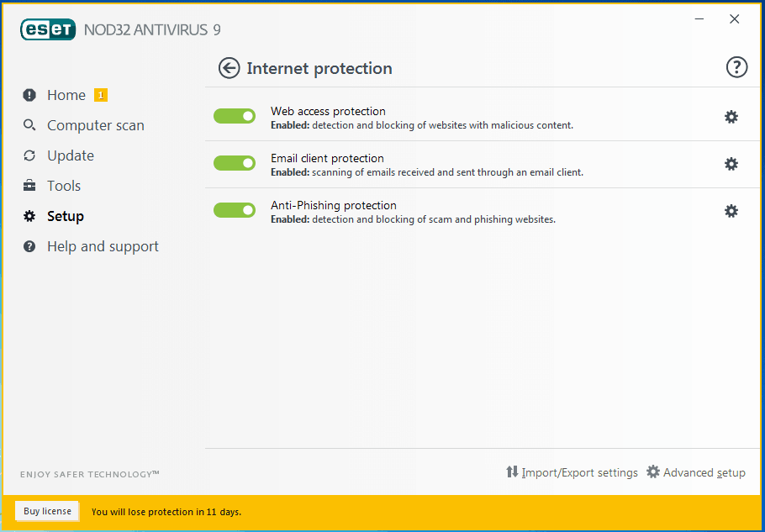Select the Setup sidebar entry
The height and width of the screenshot is (532, 765).
[x=66, y=216]
